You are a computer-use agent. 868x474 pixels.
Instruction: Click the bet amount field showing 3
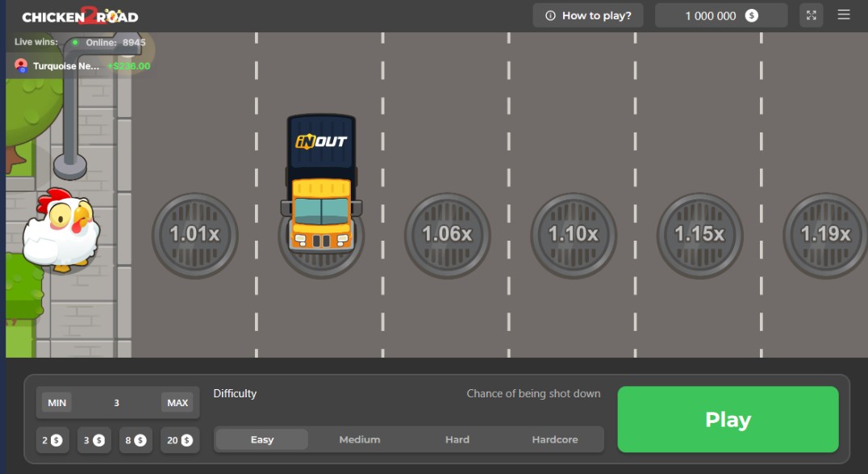116,402
